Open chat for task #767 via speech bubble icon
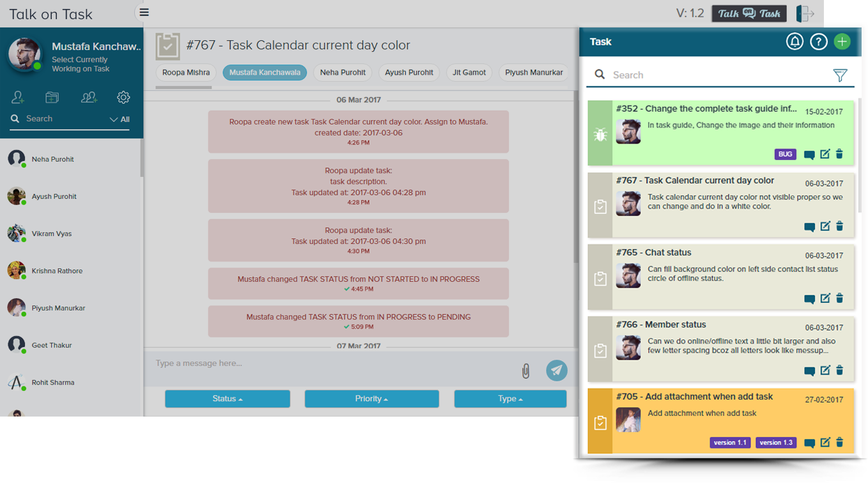Screen dimensions: 868x483 pos(810,226)
